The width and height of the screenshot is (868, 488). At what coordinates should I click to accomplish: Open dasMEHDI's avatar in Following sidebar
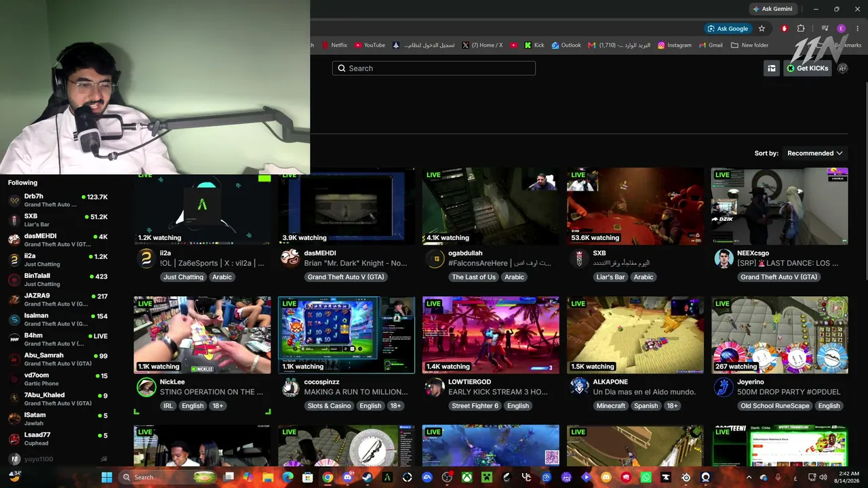14,240
